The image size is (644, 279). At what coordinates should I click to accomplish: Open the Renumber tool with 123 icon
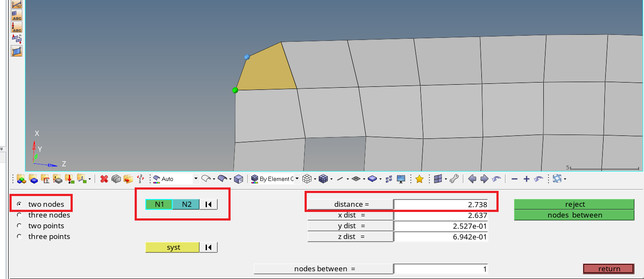coord(140,179)
